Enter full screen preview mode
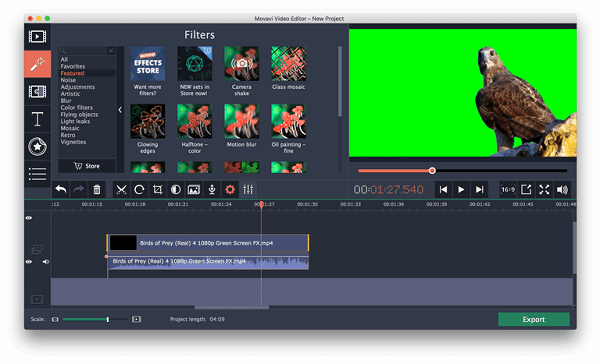The image size is (600, 364). point(544,189)
